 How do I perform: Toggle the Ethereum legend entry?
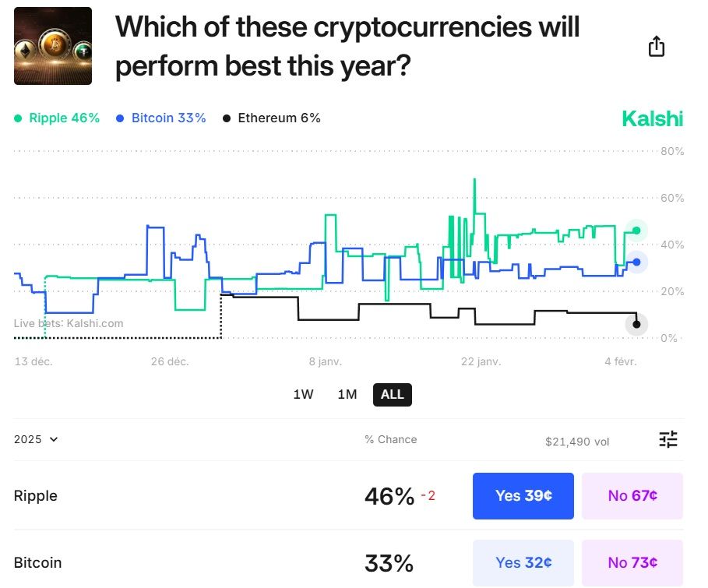(272, 118)
